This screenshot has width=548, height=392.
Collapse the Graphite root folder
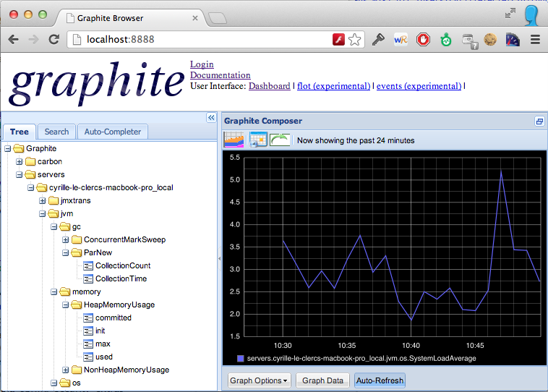coord(8,148)
